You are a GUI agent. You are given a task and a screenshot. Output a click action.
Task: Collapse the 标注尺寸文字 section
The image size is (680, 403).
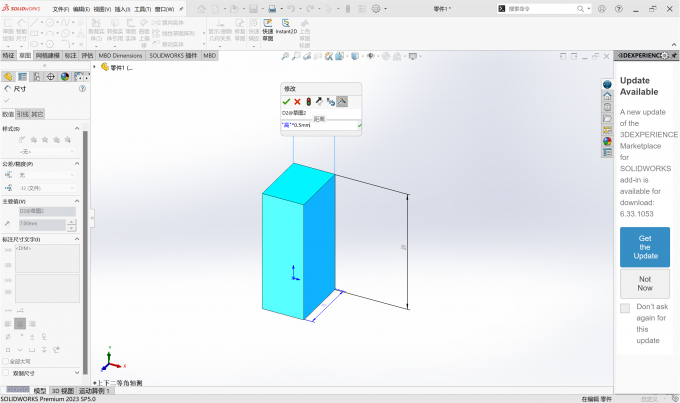(77, 239)
